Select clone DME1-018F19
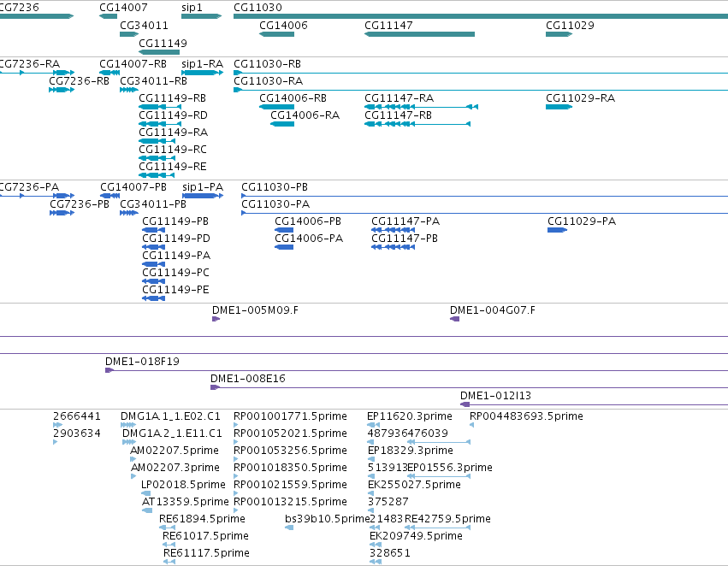The height and width of the screenshot is (566, 728). click(417, 370)
